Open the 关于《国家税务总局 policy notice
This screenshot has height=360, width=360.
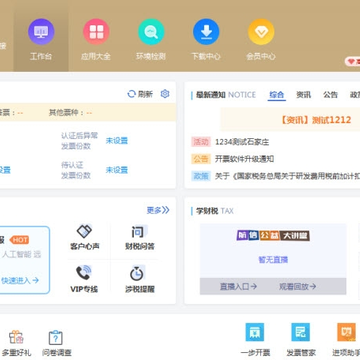click(287, 176)
